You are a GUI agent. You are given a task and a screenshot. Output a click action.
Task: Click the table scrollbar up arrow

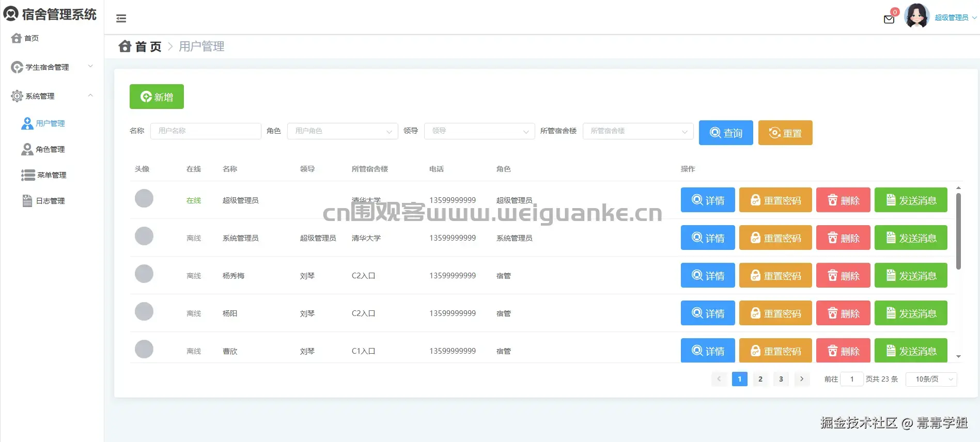(x=958, y=188)
